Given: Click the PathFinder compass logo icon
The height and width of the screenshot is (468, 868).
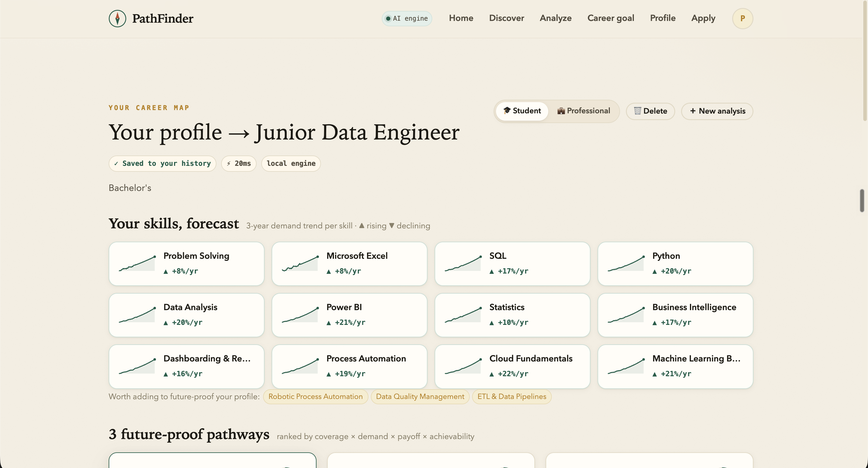Looking at the screenshot, I should [x=117, y=18].
